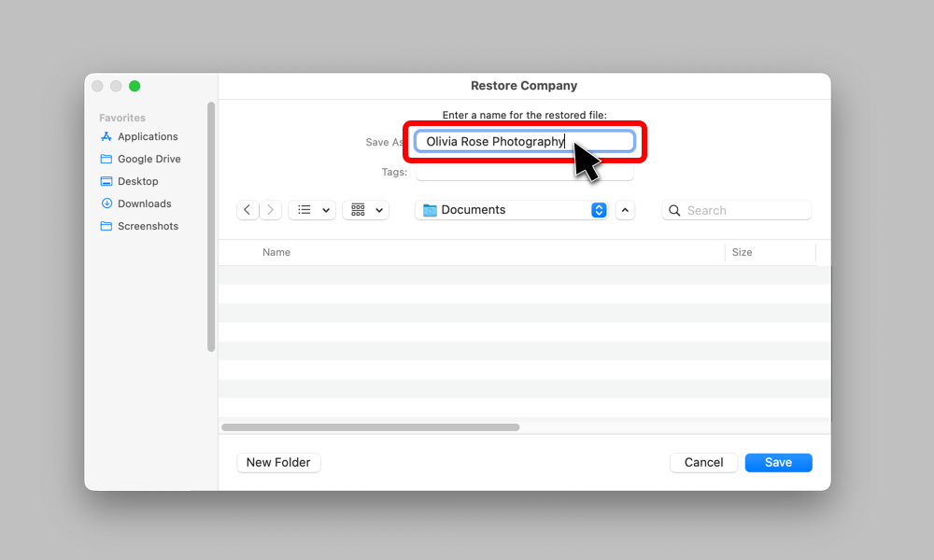Select Screenshots in Favorites
934x560 pixels.
(148, 226)
